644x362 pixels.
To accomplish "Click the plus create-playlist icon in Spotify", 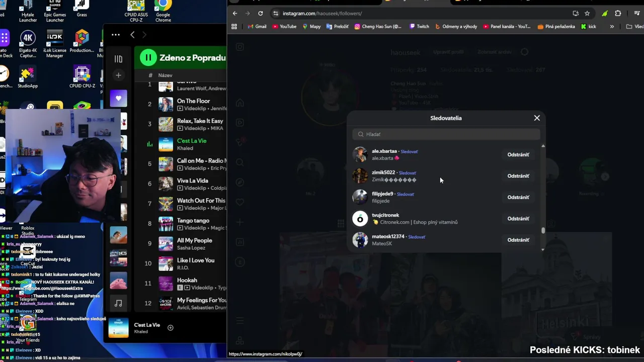I will [x=118, y=75].
